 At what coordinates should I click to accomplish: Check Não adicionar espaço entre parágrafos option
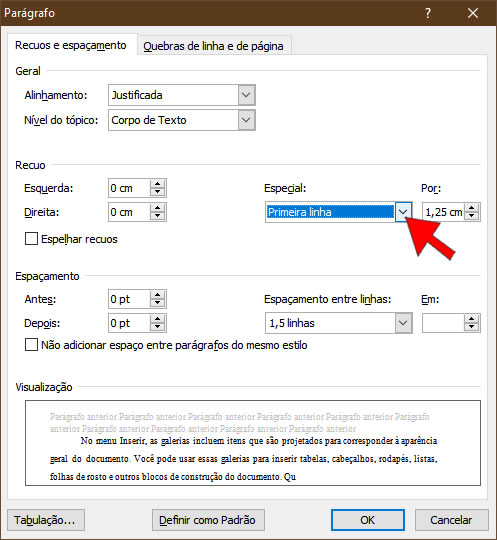pos(31,345)
